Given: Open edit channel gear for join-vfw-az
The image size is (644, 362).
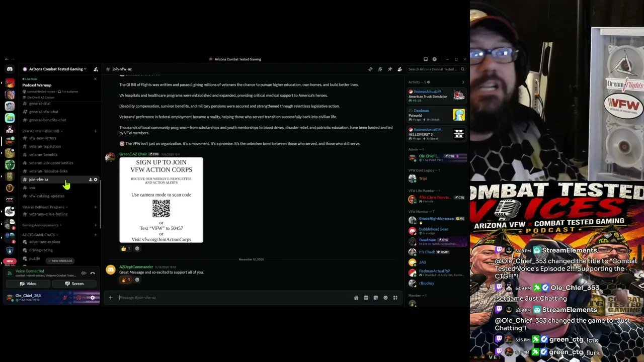Looking at the screenshot, I should [96, 179].
